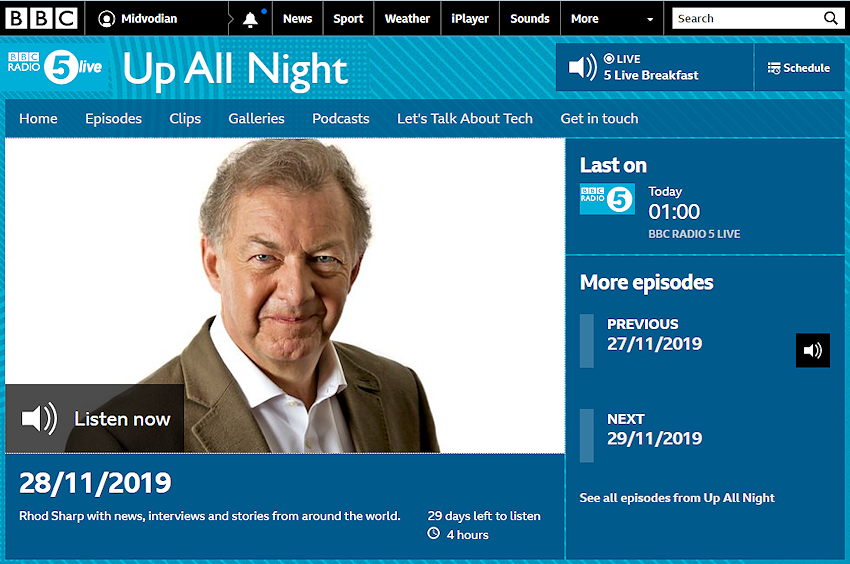The image size is (850, 564).
Task: Open See all episodes from Up All Night
Action: (677, 497)
